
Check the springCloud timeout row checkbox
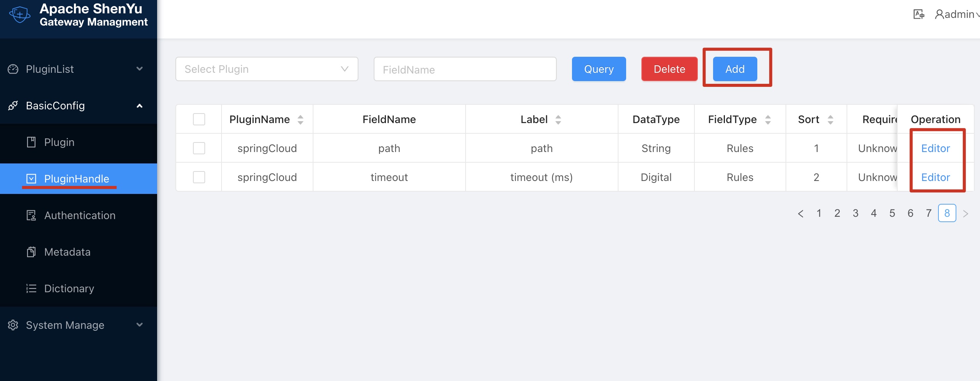pos(199,177)
